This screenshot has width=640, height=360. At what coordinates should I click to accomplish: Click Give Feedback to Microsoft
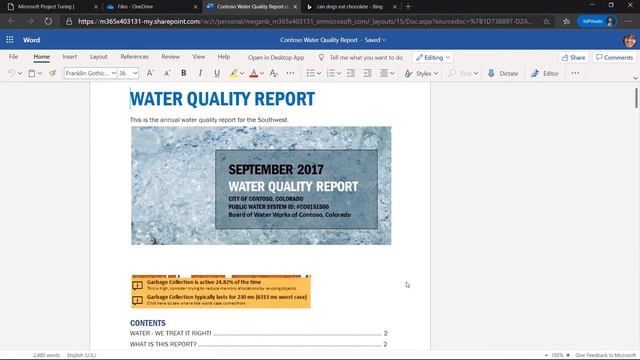pyautogui.click(x=605, y=355)
